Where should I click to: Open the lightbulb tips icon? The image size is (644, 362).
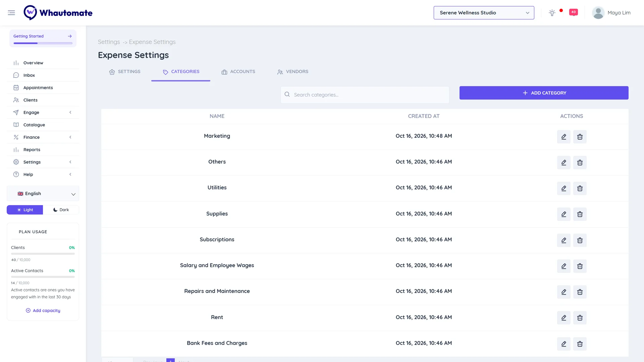click(552, 13)
